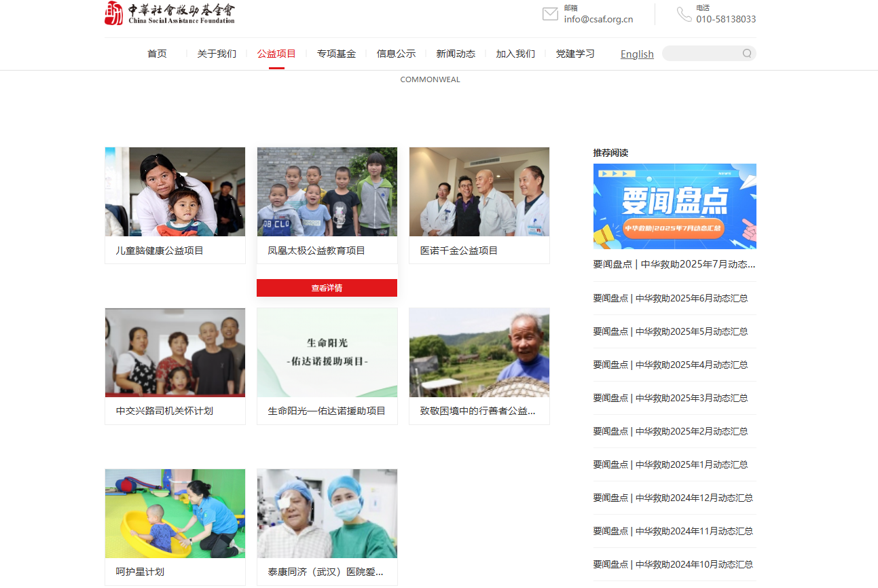Open 儿童脑健康公益项目 photo thumbnail
Screen dimensions: 878x588
coord(175,192)
